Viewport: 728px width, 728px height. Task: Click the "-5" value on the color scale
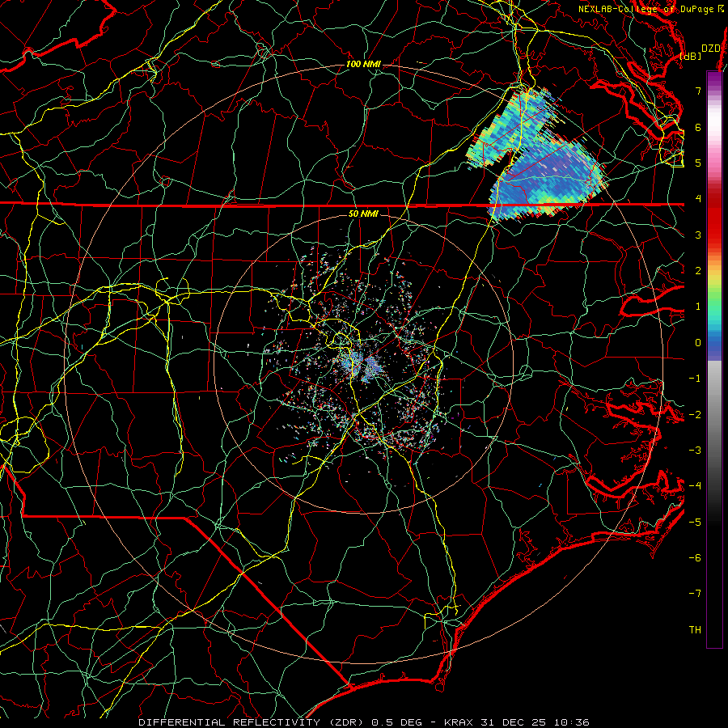(x=695, y=523)
